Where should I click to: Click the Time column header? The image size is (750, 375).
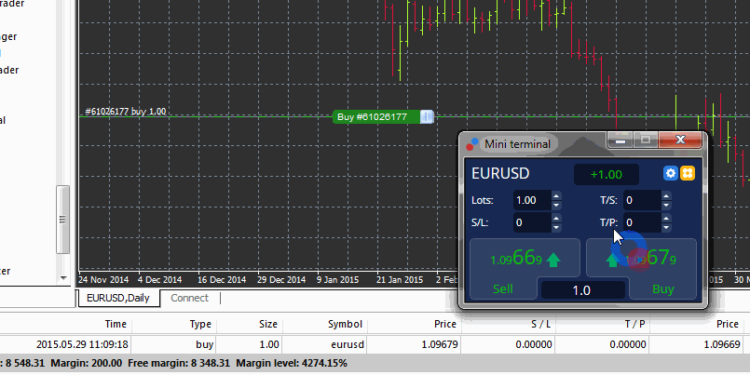tap(115, 324)
